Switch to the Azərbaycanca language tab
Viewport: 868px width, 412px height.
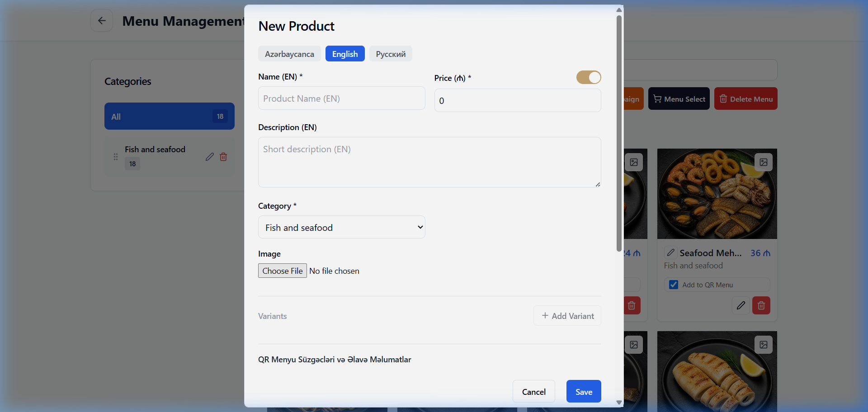click(x=289, y=54)
